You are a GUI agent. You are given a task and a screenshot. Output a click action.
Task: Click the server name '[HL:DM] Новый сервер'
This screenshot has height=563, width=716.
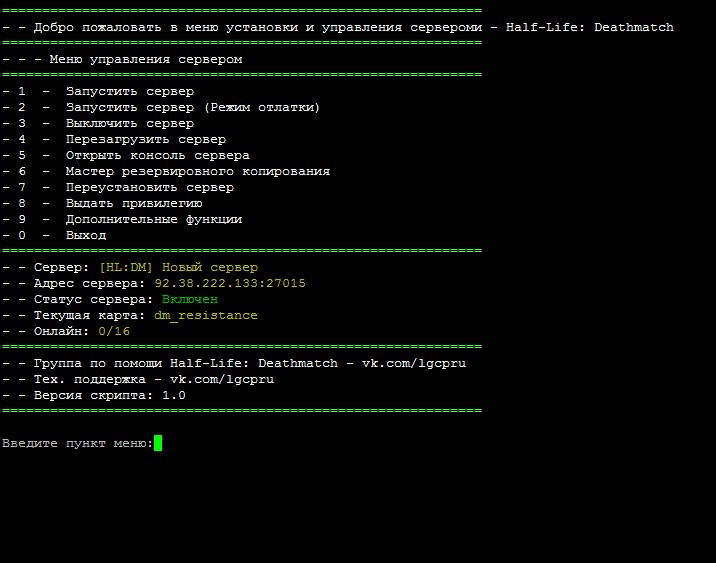(x=177, y=268)
